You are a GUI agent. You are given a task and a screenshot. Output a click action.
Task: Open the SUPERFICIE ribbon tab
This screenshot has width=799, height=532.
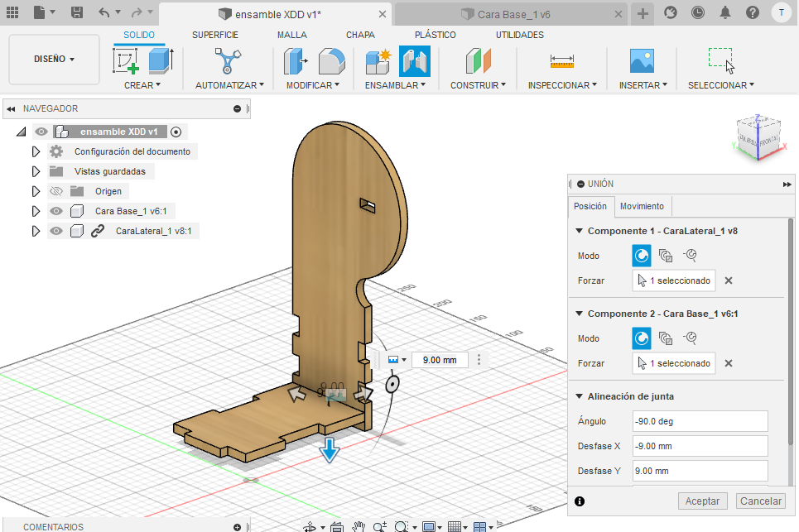(x=215, y=35)
